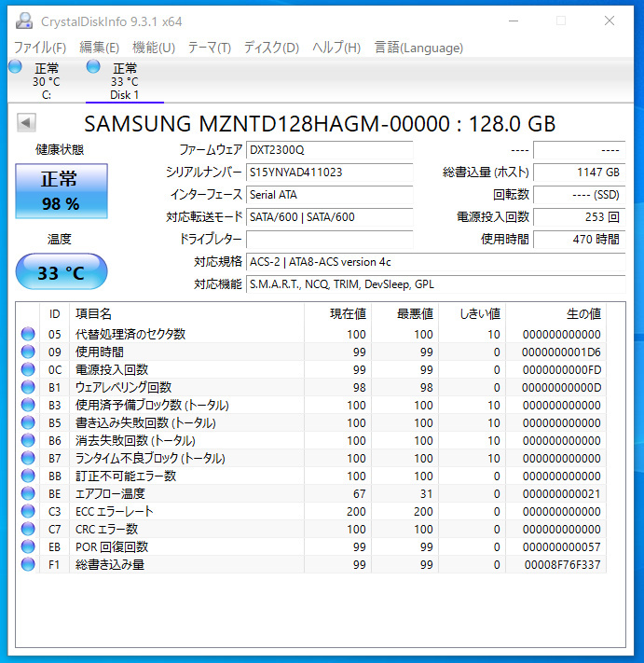Click the rotation rate value ---- (SSD)
644x663 pixels.
[x=579, y=195]
